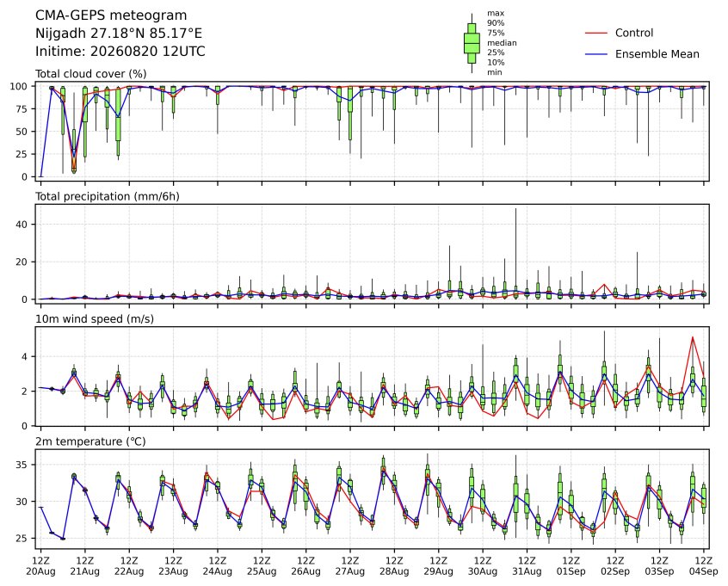Click the blue Ensemble Mean legend line
This screenshot has height=586, width=728.
[x=596, y=54]
